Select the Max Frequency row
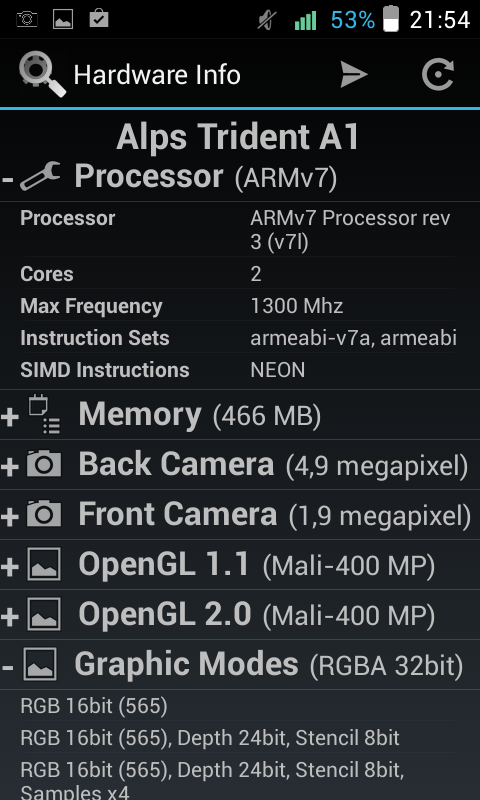 point(238,306)
